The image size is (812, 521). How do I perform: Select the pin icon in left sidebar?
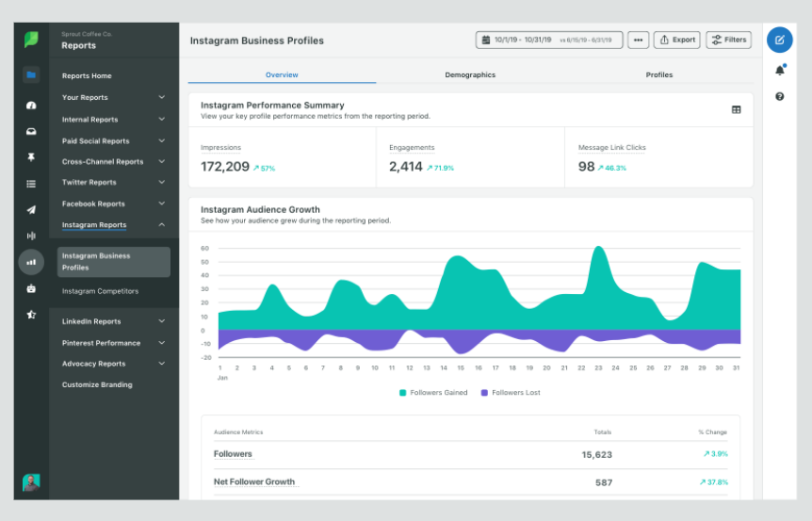point(31,157)
